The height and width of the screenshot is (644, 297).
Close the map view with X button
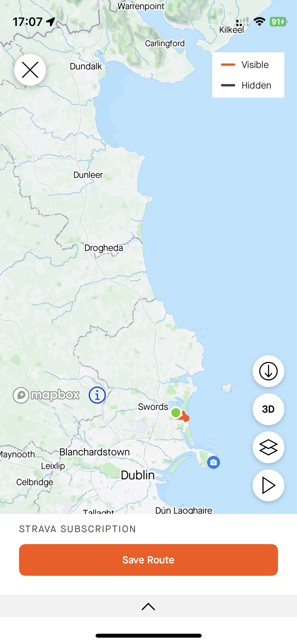pos(30,70)
